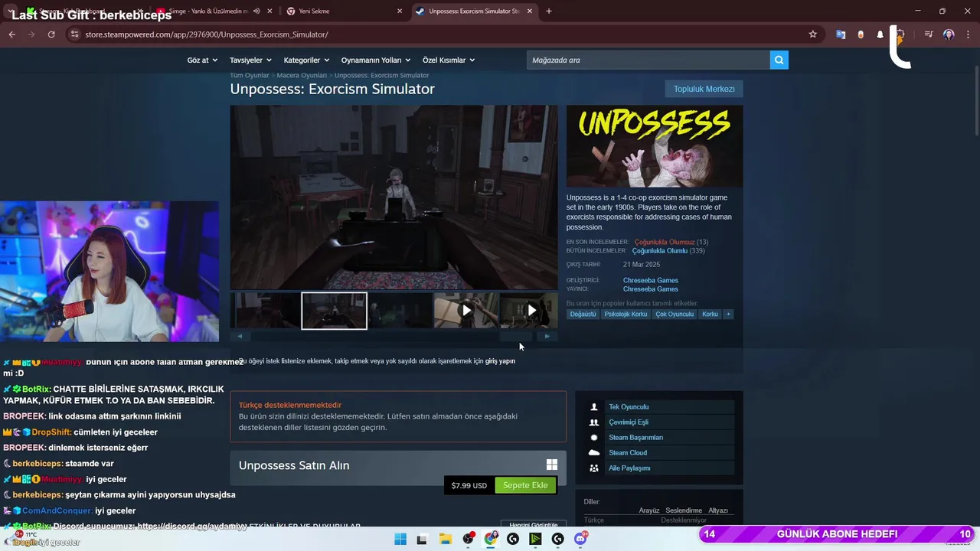The image size is (980, 551).
Task: Click the Steam Başarımları achievements icon
Action: tap(593, 438)
